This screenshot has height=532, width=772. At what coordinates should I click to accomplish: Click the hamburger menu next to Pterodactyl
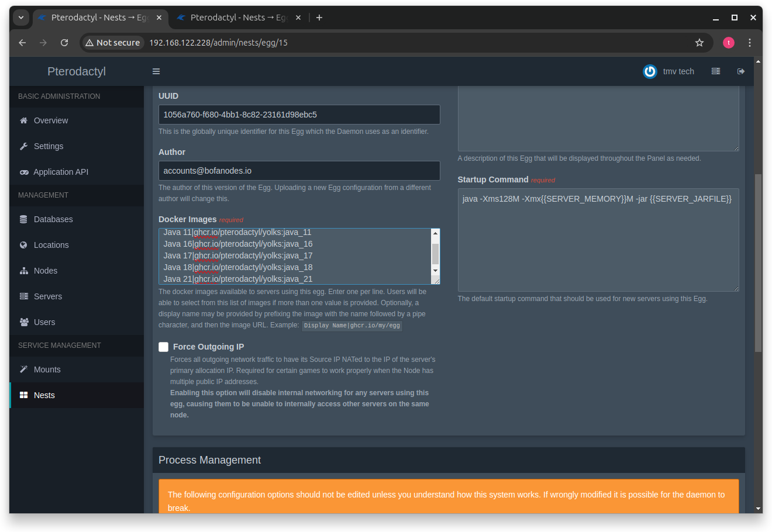[156, 71]
